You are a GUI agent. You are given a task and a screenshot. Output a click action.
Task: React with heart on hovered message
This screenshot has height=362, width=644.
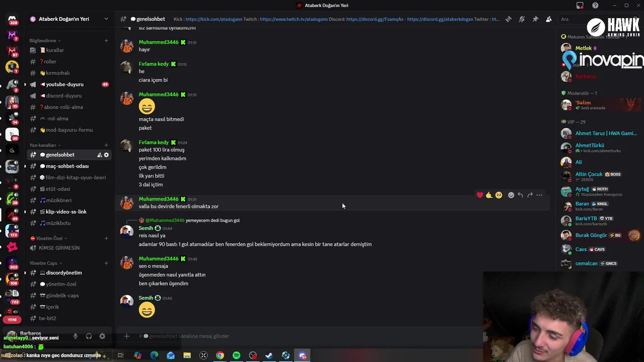tap(480, 195)
